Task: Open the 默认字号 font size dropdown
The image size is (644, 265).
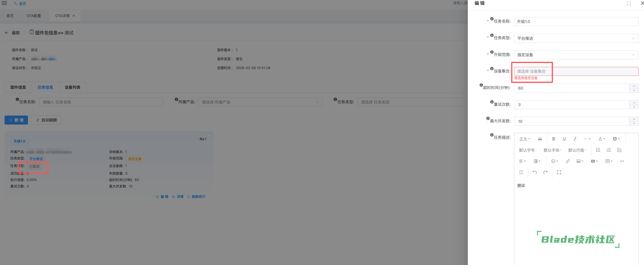Action: (x=527, y=150)
